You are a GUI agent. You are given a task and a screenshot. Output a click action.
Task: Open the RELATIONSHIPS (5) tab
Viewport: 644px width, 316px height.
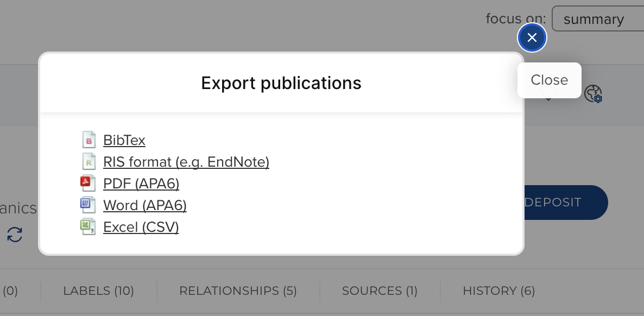[238, 291]
